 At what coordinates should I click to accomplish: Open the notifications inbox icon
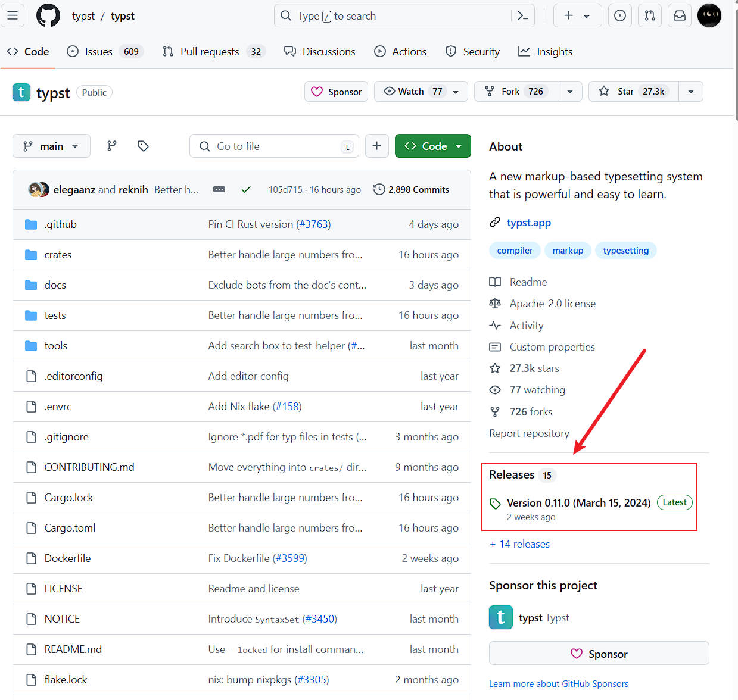(x=680, y=15)
